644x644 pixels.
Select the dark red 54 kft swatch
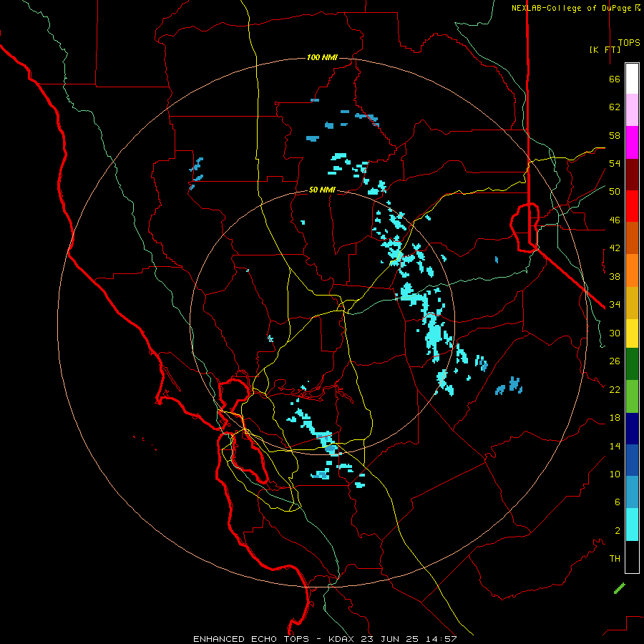[632, 174]
